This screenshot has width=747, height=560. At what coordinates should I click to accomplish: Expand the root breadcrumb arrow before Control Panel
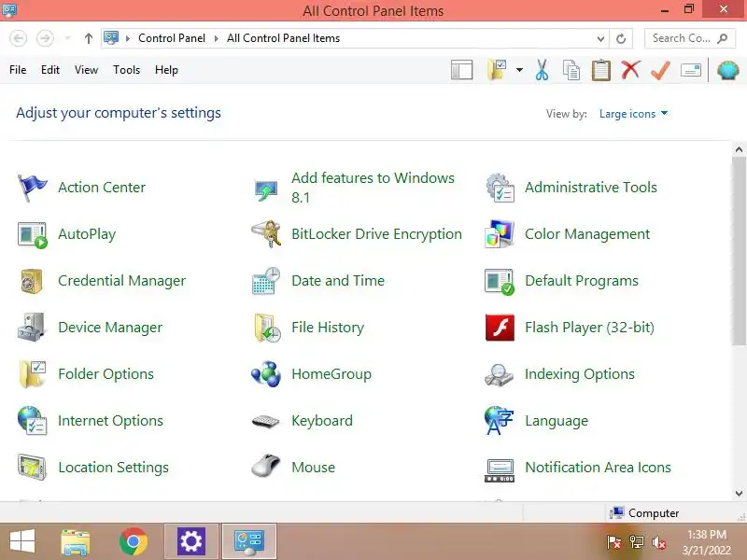point(128,38)
